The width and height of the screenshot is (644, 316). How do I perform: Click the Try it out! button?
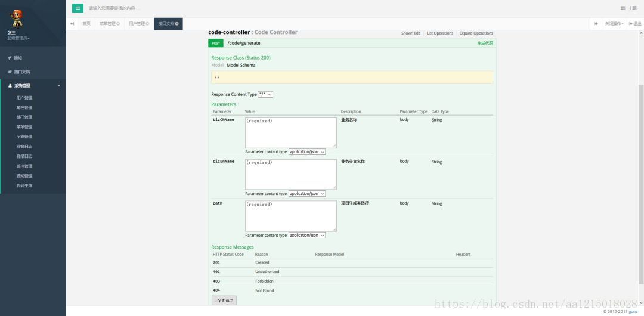click(x=224, y=300)
